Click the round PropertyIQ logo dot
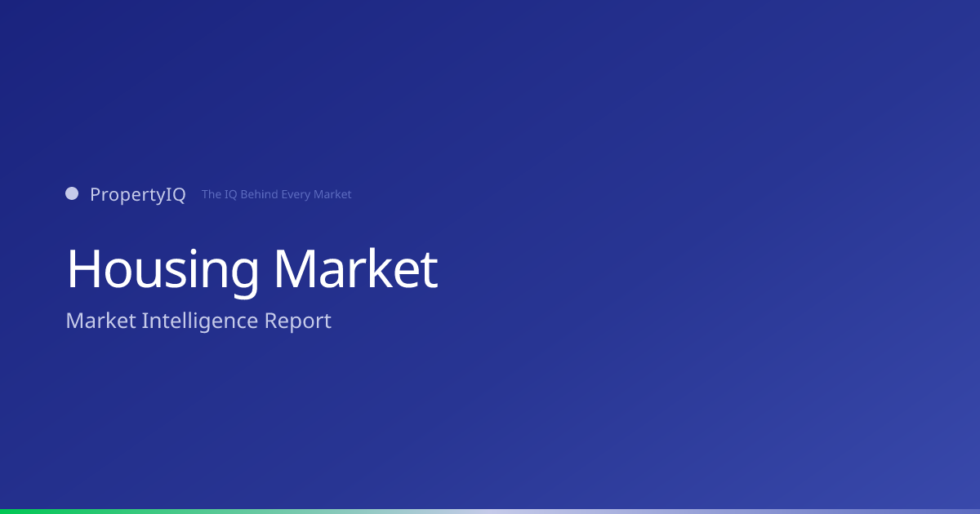980x514 pixels. coord(72,193)
